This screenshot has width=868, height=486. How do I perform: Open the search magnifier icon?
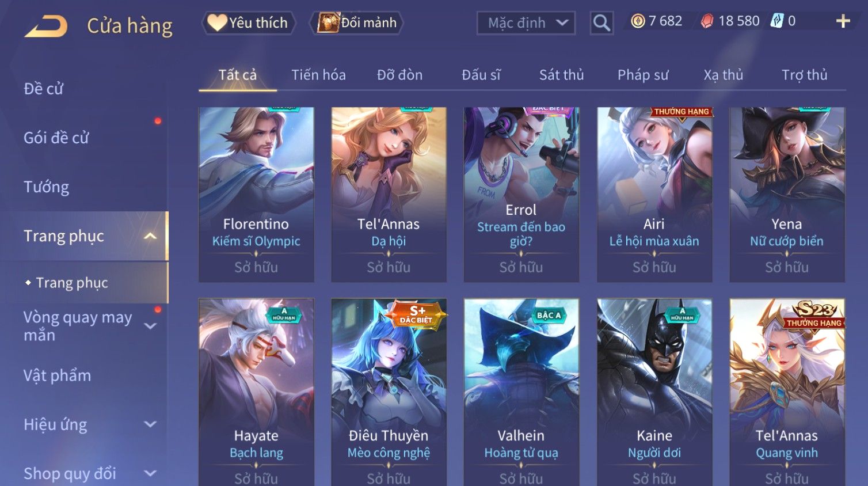601,23
